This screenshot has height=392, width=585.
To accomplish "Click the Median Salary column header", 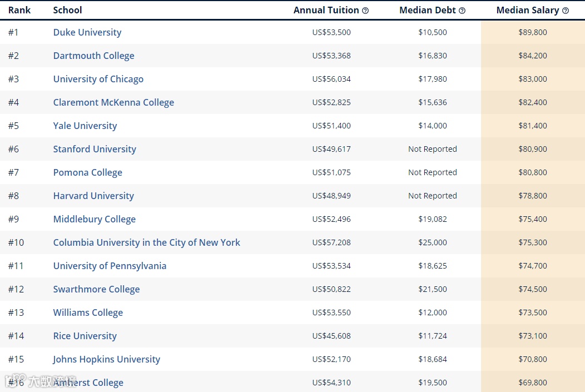I will pos(528,10).
